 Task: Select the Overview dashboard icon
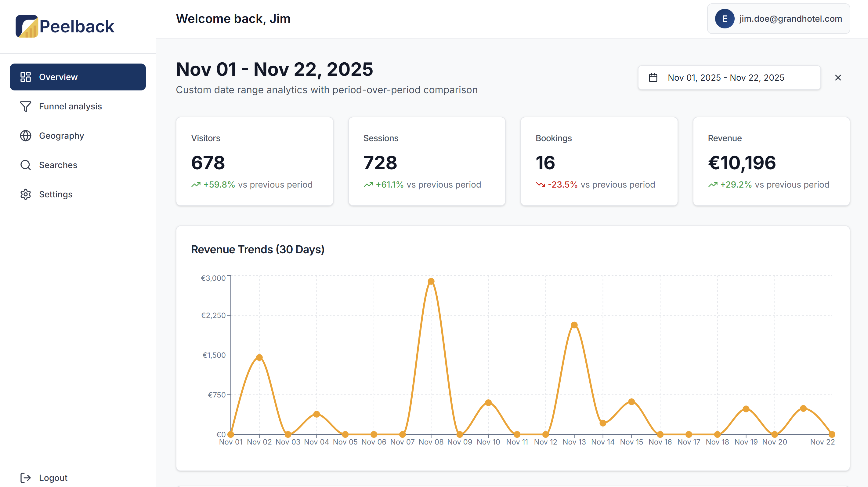[x=25, y=77]
